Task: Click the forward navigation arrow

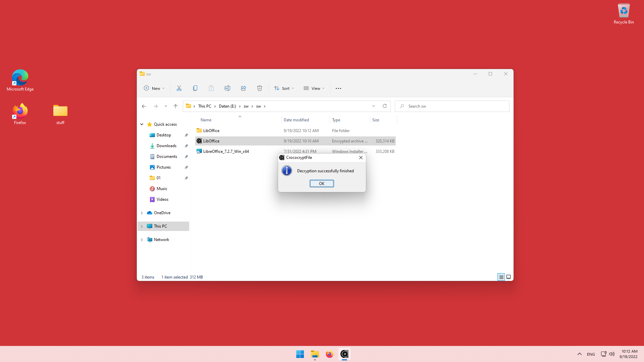Action: (x=156, y=106)
